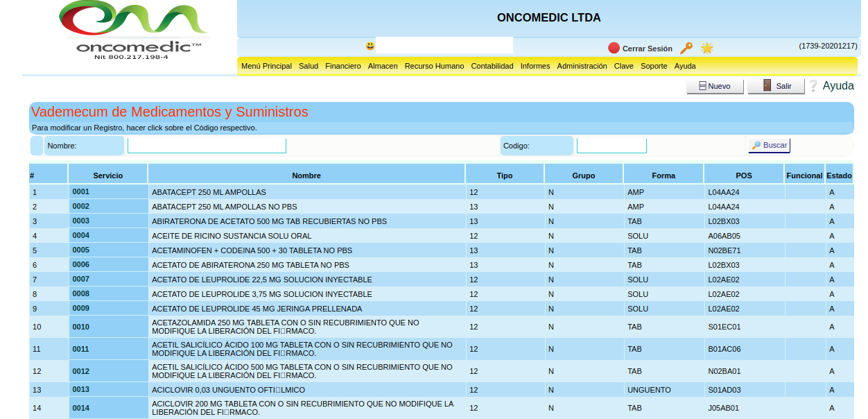This screenshot has width=868, height=419.
Task: Open record code 0007
Action: [81, 279]
